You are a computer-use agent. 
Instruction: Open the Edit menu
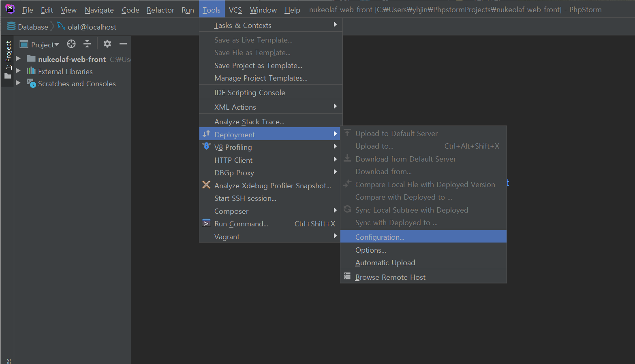pos(47,10)
